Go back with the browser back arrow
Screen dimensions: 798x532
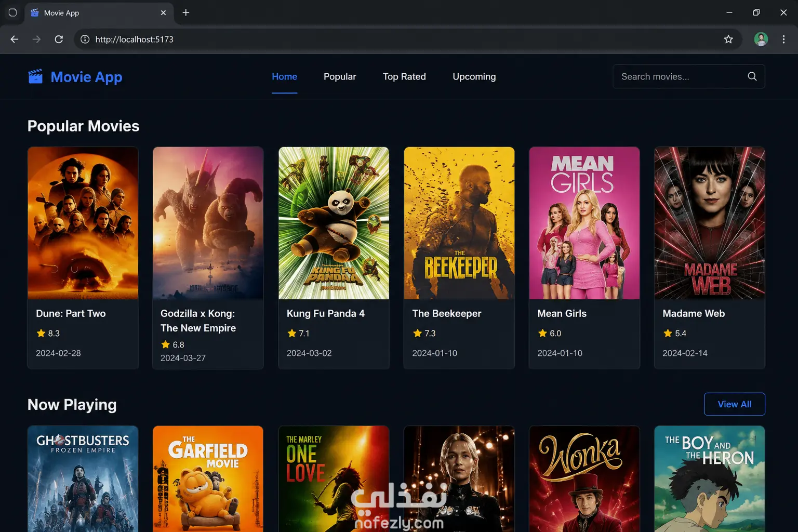(x=15, y=39)
